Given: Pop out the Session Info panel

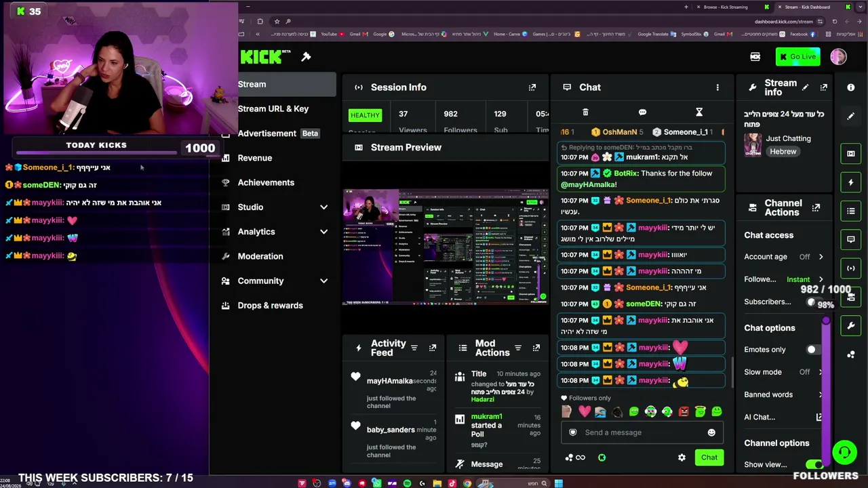Looking at the screenshot, I should [x=532, y=87].
